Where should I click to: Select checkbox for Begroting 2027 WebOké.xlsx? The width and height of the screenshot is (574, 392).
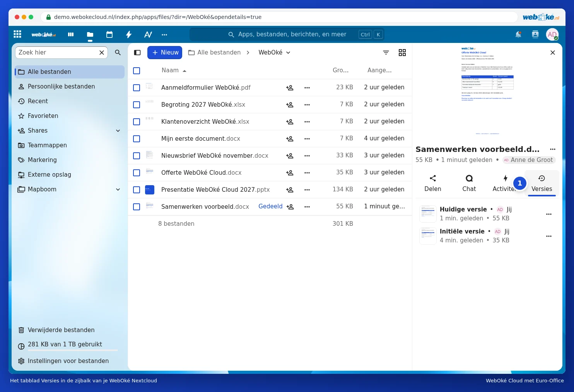137,104
